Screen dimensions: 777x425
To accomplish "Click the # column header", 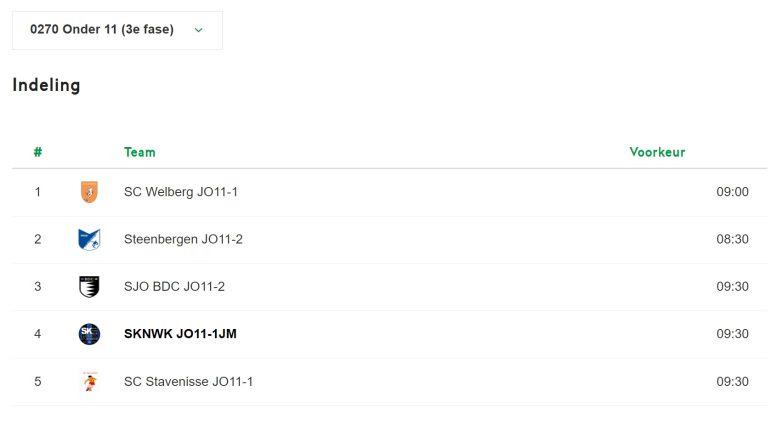I will pos(38,152).
